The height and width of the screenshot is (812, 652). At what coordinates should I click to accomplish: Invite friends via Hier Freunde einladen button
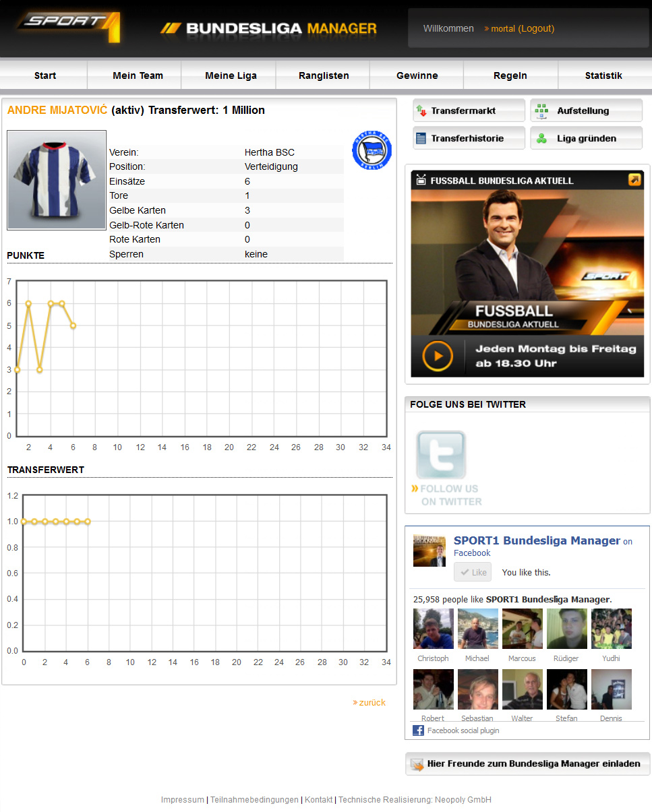(527, 764)
